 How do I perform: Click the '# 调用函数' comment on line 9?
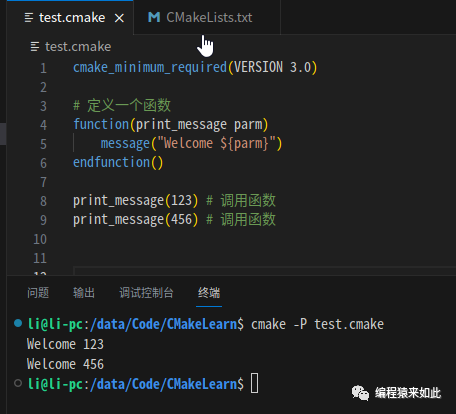pos(241,220)
